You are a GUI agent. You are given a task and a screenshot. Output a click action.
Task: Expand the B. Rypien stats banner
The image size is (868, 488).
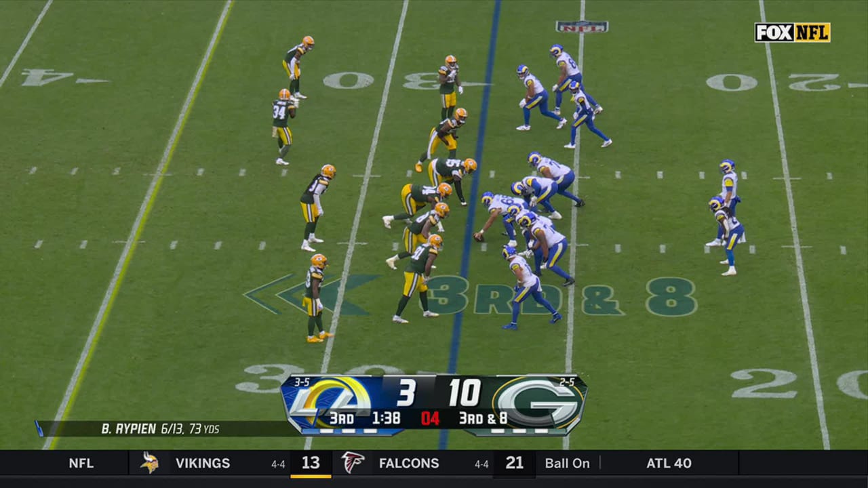click(x=163, y=427)
